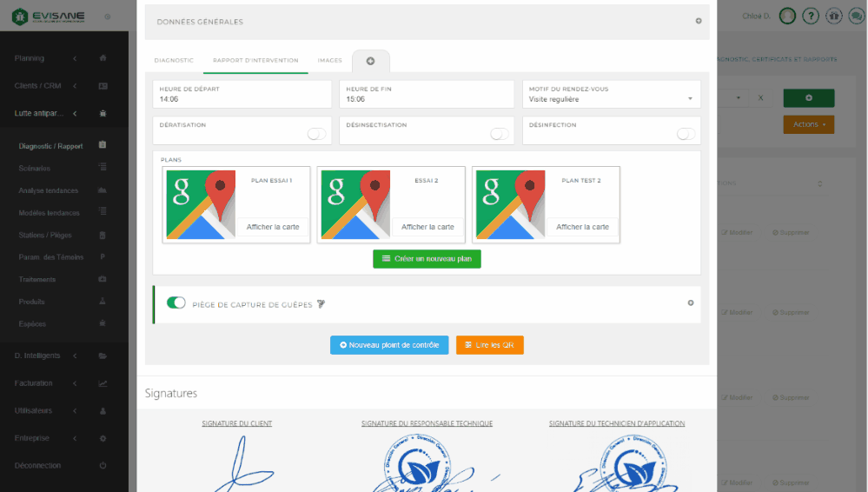Open the chat messages icon in header
Screen dimensions: 868x492
click(x=856, y=16)
